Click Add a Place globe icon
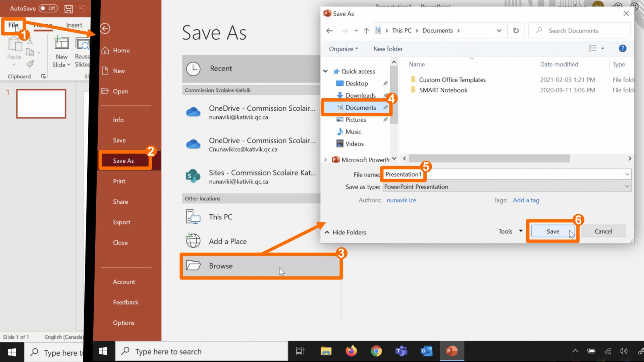The image size is (644, 362). click(x=193, y=241)
